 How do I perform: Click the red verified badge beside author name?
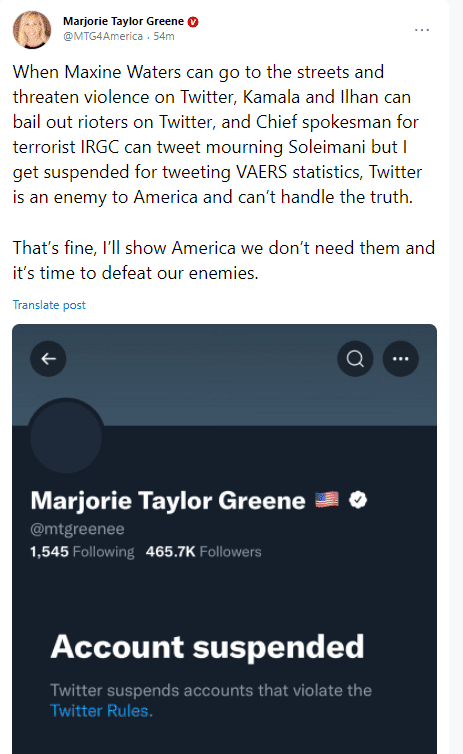(x=193, y=22)
